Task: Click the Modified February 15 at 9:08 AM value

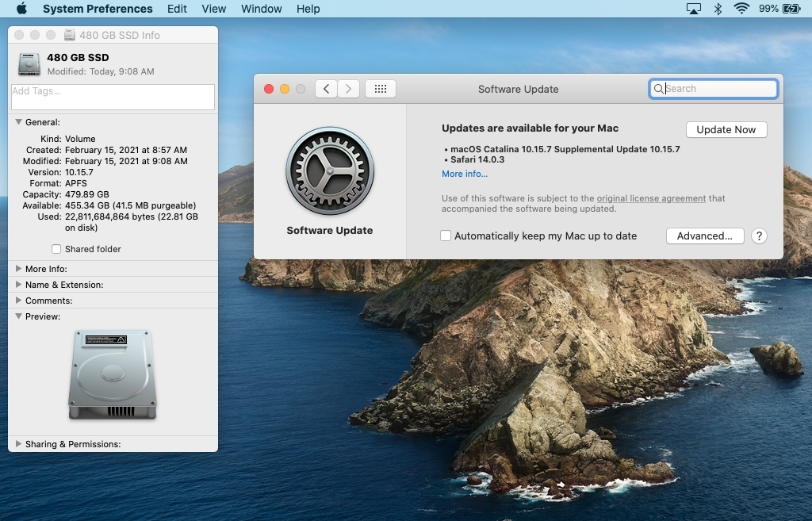Action: (x=126, y=161)
